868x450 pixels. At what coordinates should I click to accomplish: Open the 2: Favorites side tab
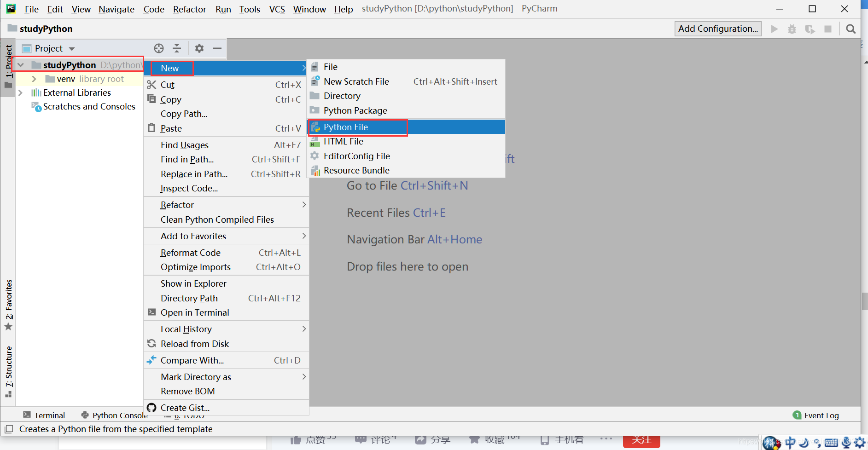pyautogui.click(x=8, y=305)
